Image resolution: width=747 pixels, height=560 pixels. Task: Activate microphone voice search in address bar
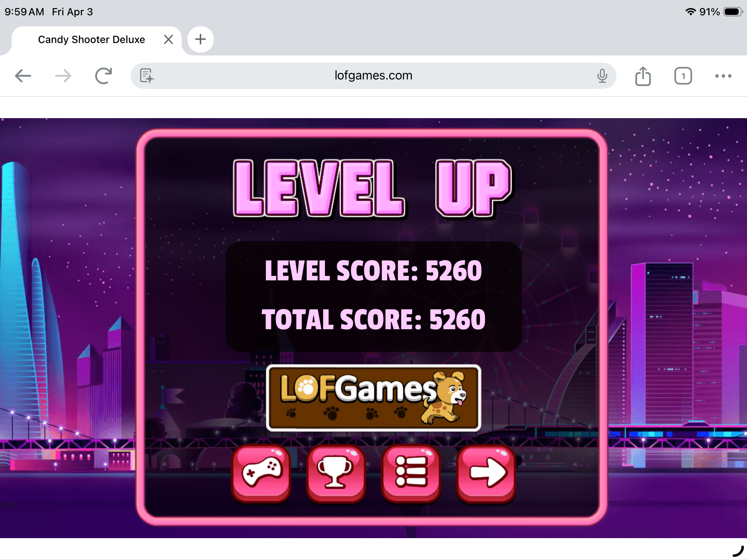pos(602,76)
